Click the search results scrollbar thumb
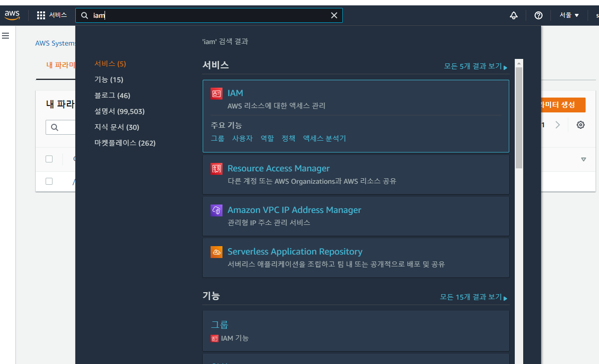Screen dimensions: 599x364 [x=519, y=118]
